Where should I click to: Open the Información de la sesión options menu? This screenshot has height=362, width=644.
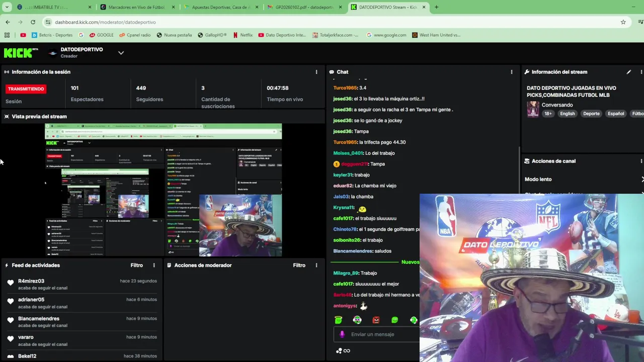[x=316, y=72]
